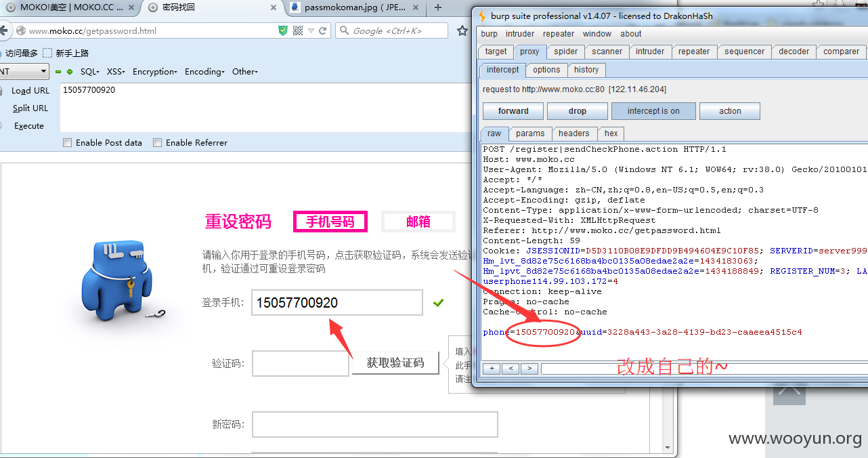This screenshot has height=458, width=868.
Task: Click the 新密码 input field
Action: 374,425
